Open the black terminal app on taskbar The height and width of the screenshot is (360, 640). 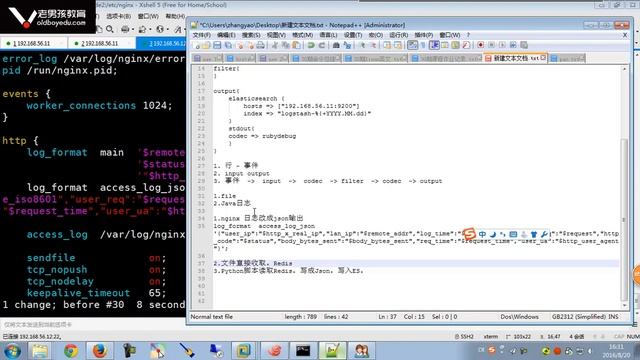pos(303,351)
